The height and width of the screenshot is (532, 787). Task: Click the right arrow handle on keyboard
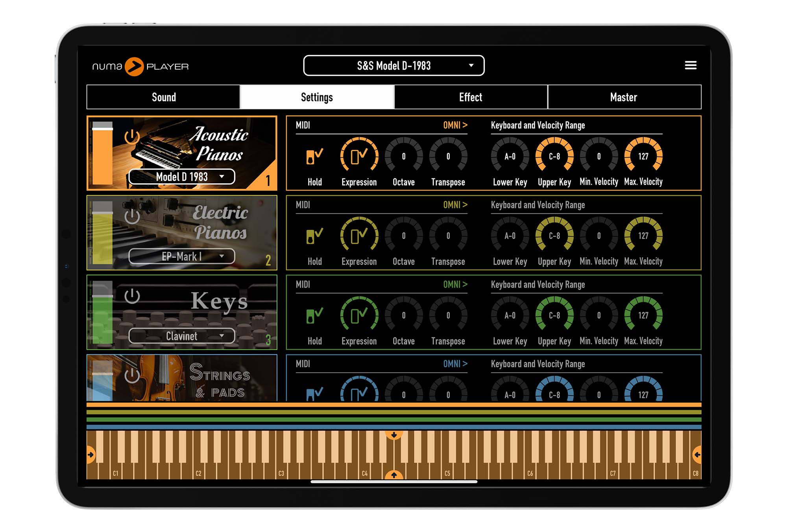pyautogui.click(x=697, y=455)
